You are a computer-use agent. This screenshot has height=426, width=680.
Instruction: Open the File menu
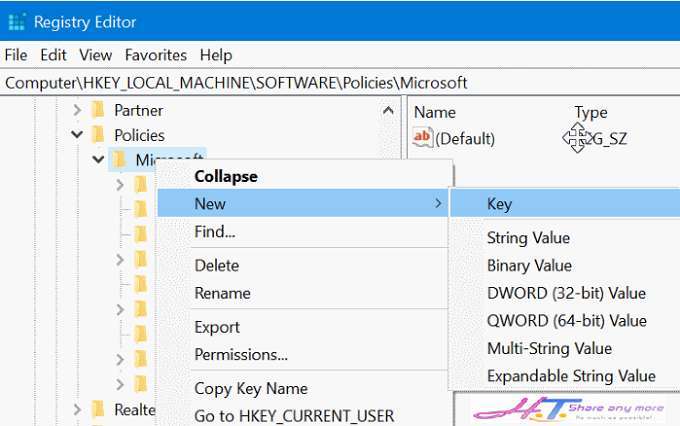coord(16,55)
